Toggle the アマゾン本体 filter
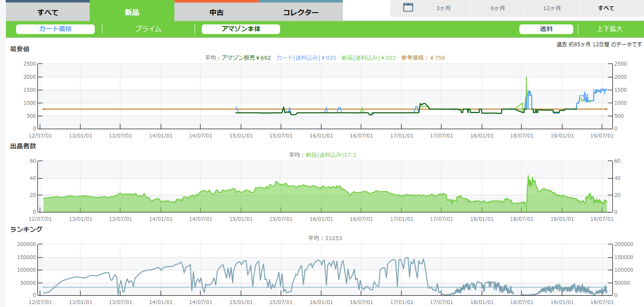 241,29
